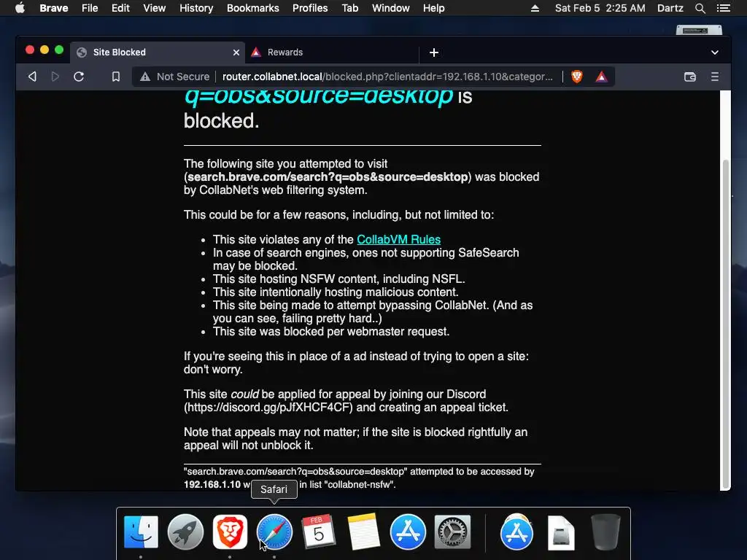747x560 pixels.
Task: Click the Discord invite URL text
Action: 269,408
